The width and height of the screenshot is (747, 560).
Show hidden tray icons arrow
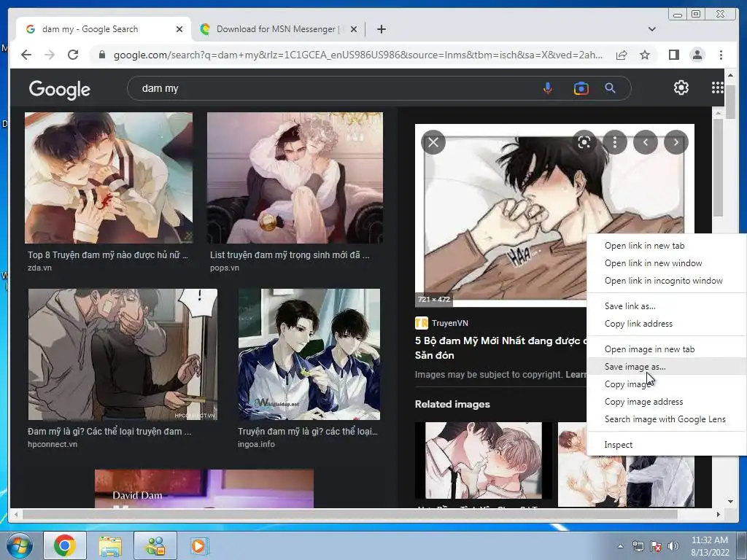coord(620,546)
